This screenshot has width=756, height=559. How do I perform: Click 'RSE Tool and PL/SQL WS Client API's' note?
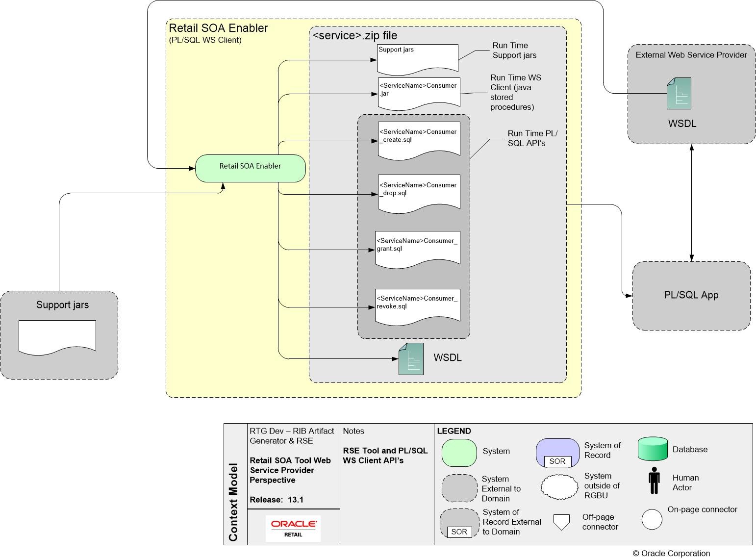385,456
